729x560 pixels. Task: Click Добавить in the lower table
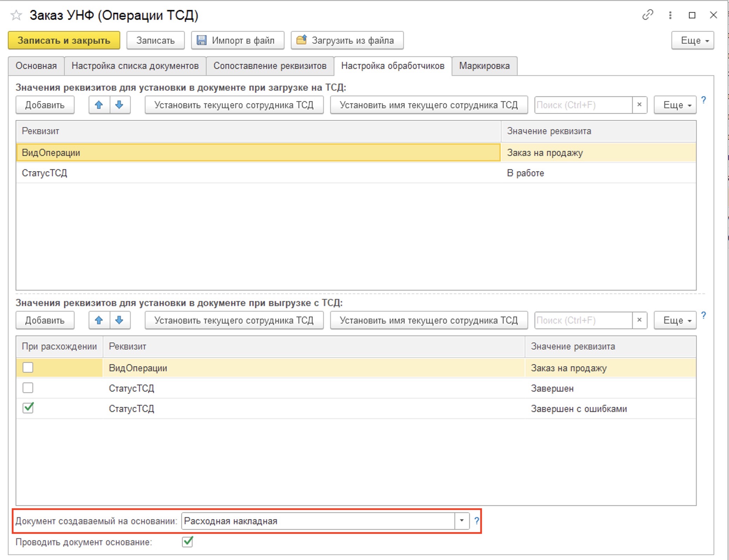45,320
